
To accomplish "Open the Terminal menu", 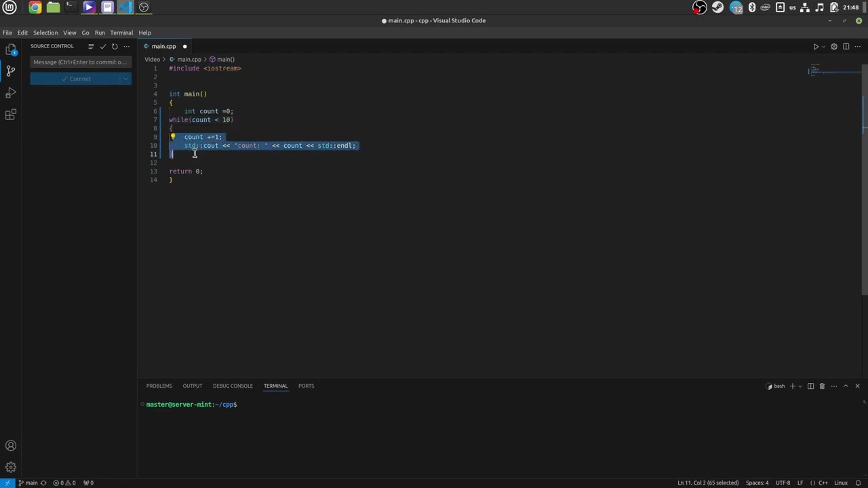I will pos(121,33).
